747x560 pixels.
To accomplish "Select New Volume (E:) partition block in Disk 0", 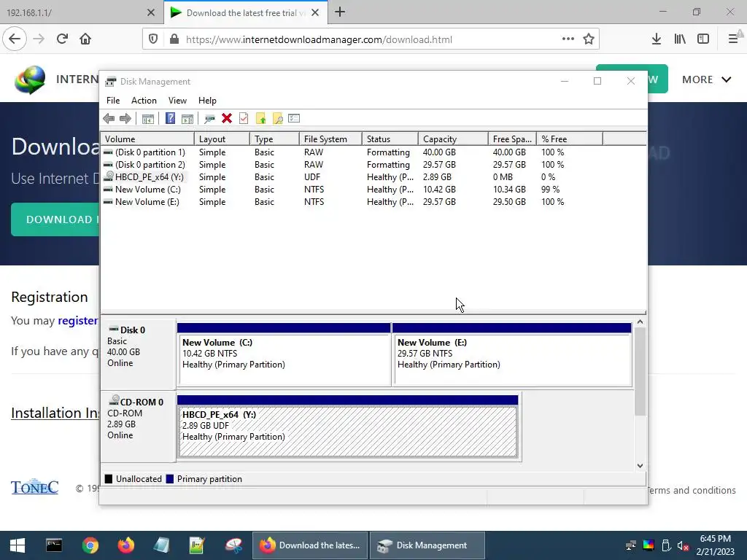I will click(x=512, y=355).
